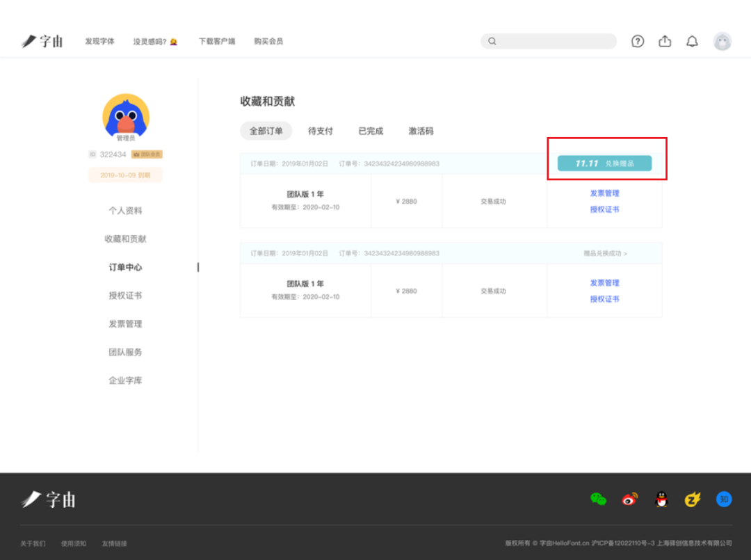Open 个人资料 in the sidebar
Image resolution: width=751 pixels, height=560 pixels.
click(x=125, y=211)
